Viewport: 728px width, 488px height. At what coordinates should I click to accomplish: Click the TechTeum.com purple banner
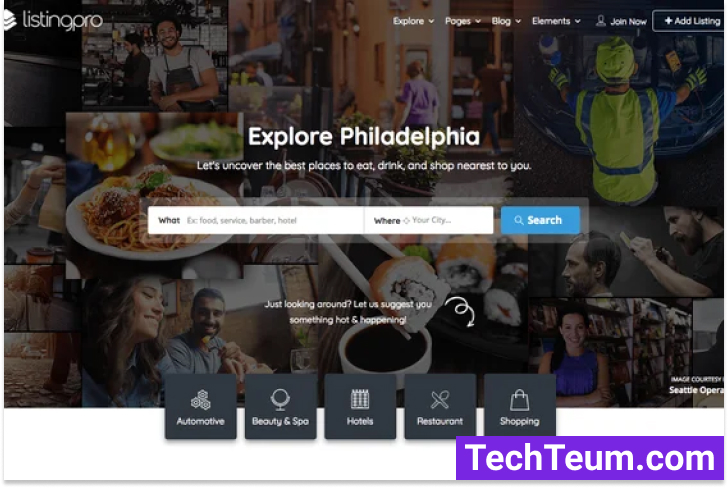tap(590, 458)
